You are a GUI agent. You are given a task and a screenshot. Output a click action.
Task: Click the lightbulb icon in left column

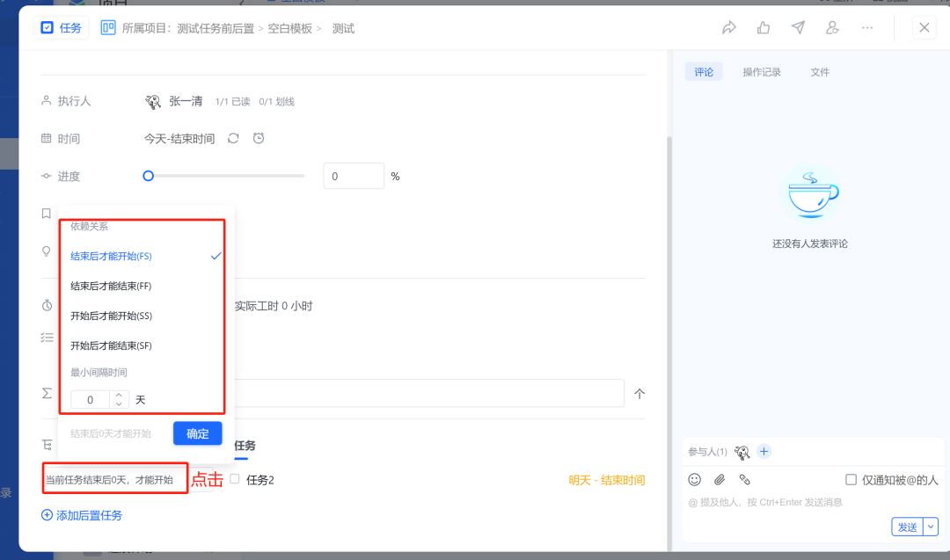tap(46, 251)
